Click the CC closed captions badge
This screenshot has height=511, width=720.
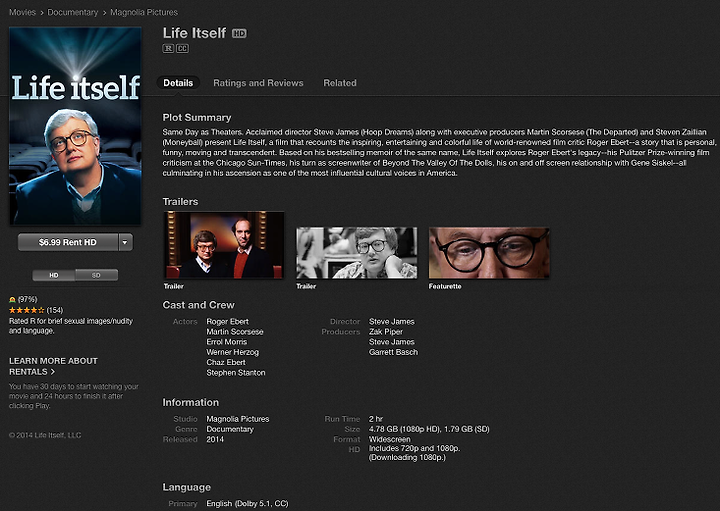tap(182, 48)
